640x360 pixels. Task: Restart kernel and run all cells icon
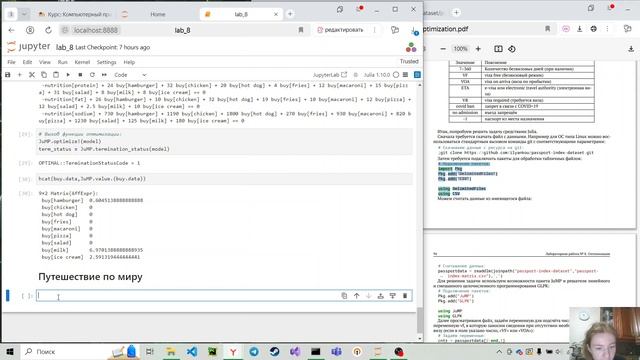tap(104, 75)
